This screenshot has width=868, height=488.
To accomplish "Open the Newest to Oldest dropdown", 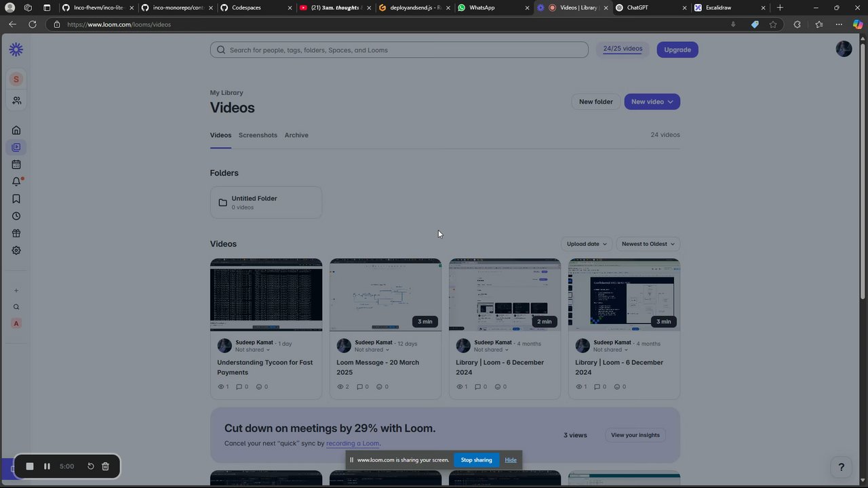I will (x=648, y=244).
